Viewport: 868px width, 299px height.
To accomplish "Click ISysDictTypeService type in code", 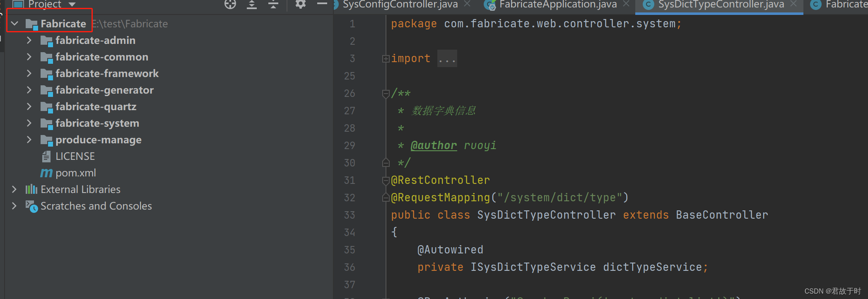I will (533, 267).
